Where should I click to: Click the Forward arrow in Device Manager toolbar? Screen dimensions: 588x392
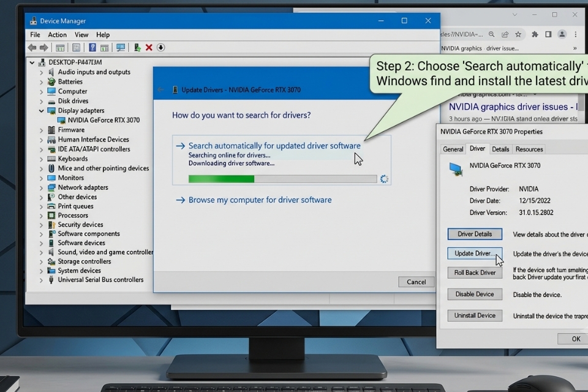[44, 48]
